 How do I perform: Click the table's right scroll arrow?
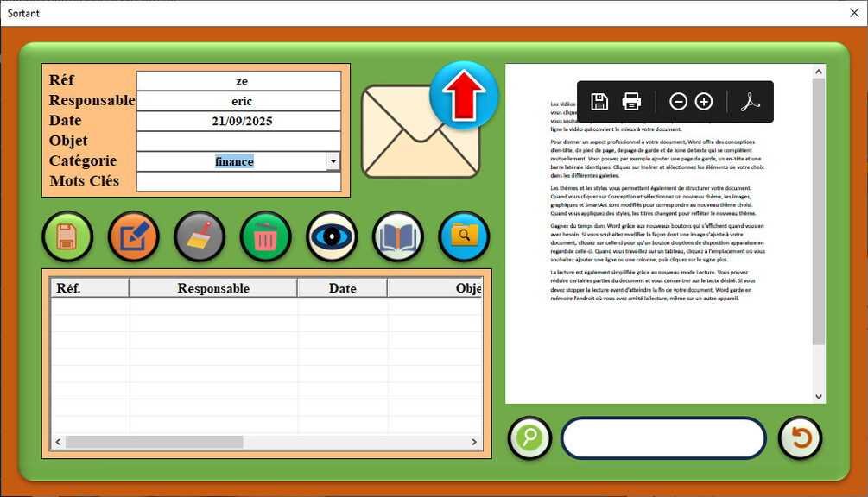474,442
